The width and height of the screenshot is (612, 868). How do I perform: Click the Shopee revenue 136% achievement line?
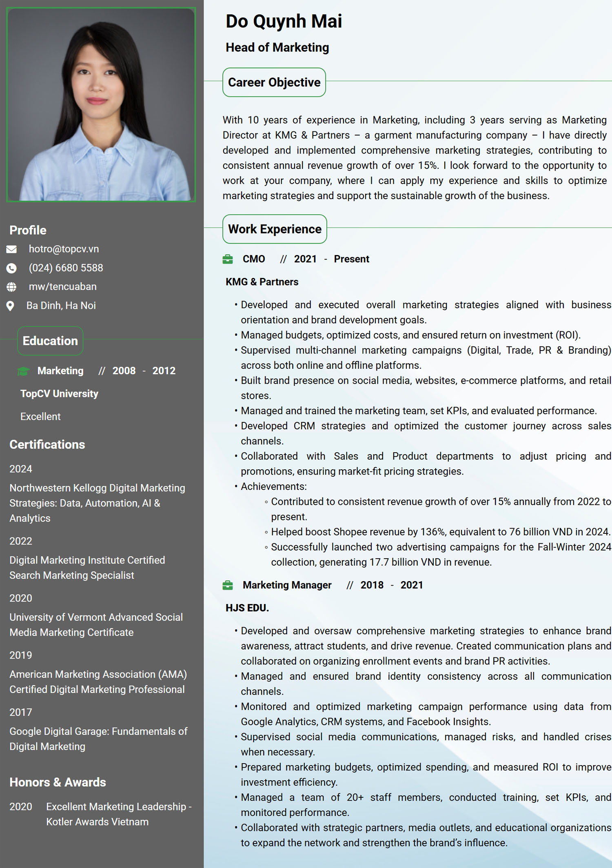[441, 532]
